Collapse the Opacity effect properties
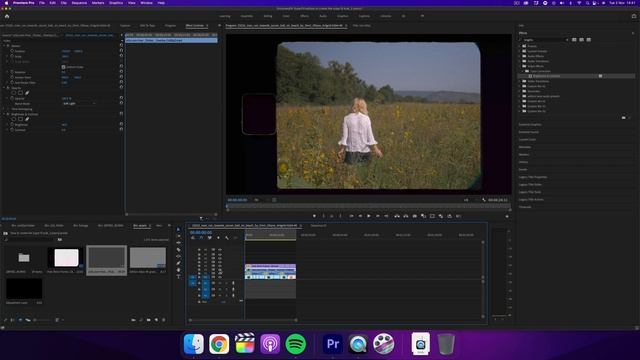Image resolution: width=640 pixels, height=360 pixels. (x=4, y=88)
